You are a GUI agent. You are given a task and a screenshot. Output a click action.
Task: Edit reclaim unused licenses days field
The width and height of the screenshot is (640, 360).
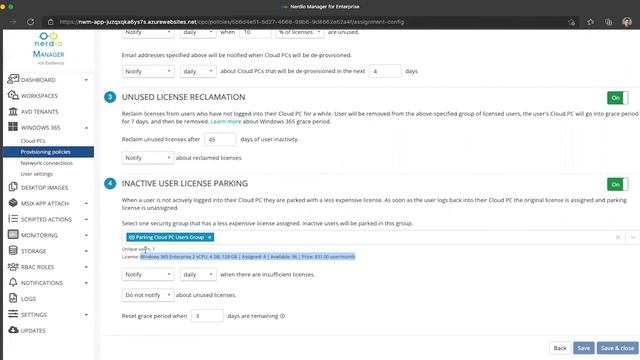tap(220, 140)
